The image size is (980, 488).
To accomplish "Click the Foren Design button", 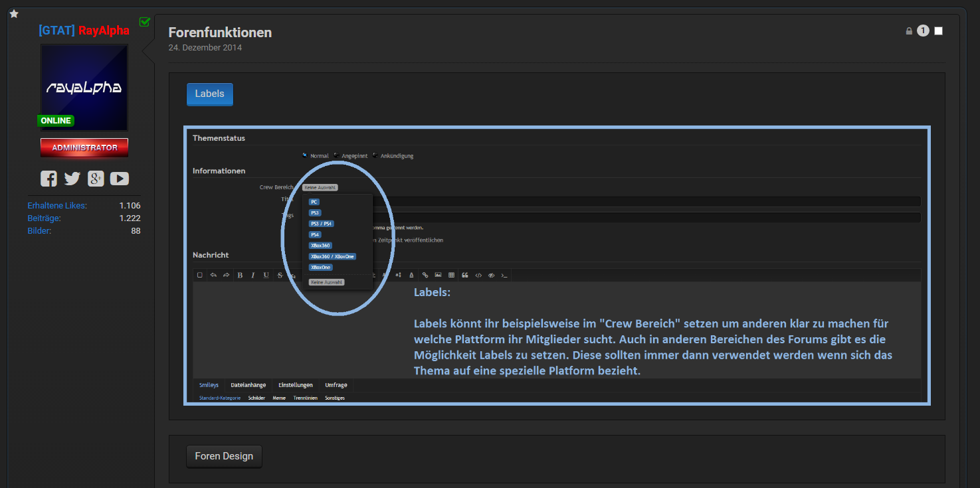I will 224,457.
